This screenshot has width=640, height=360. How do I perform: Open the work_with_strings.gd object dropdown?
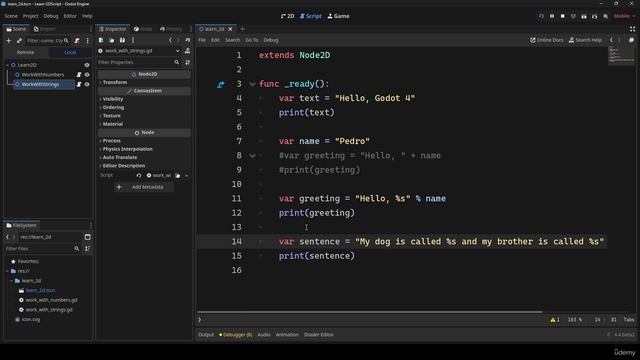pyautogui.click(x=178, y=51)
